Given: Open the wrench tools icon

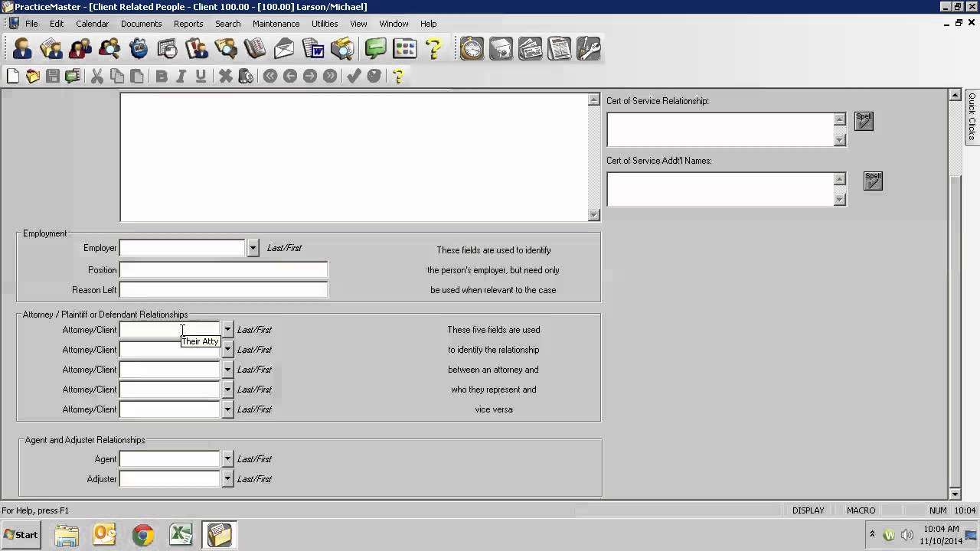Looking at the screenshot, I should click(588, 48).
